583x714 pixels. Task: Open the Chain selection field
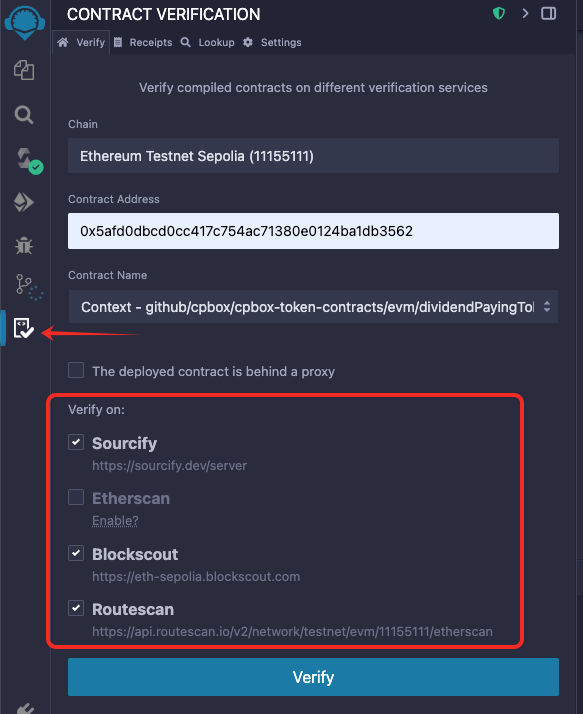pyautogui.click(x=313, y=156)
